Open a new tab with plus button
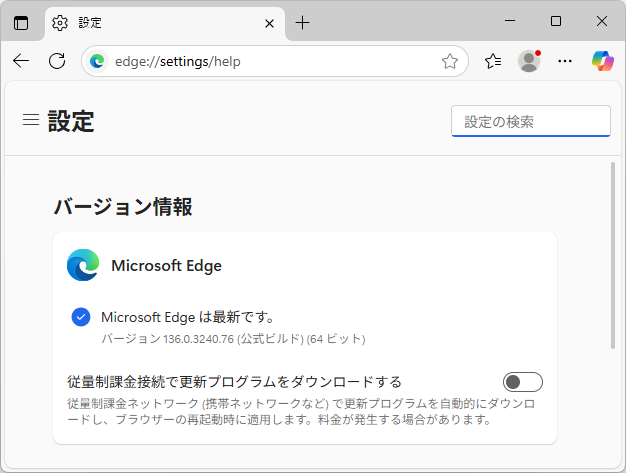This screenshot has height=473, width=626. click(302, 23)
